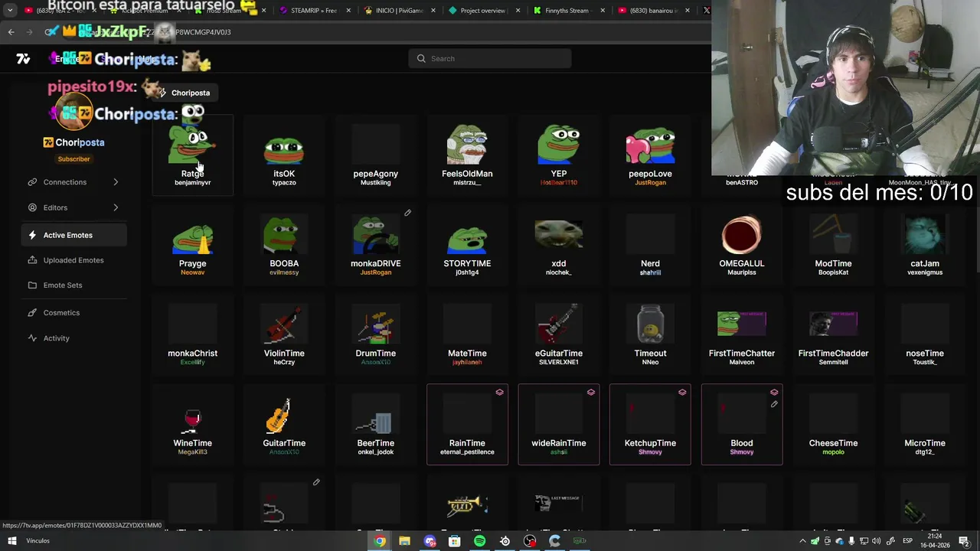Click the pencil icon on Blood emote card
This screenshot has width=980, height=551.
click(774, 404)
